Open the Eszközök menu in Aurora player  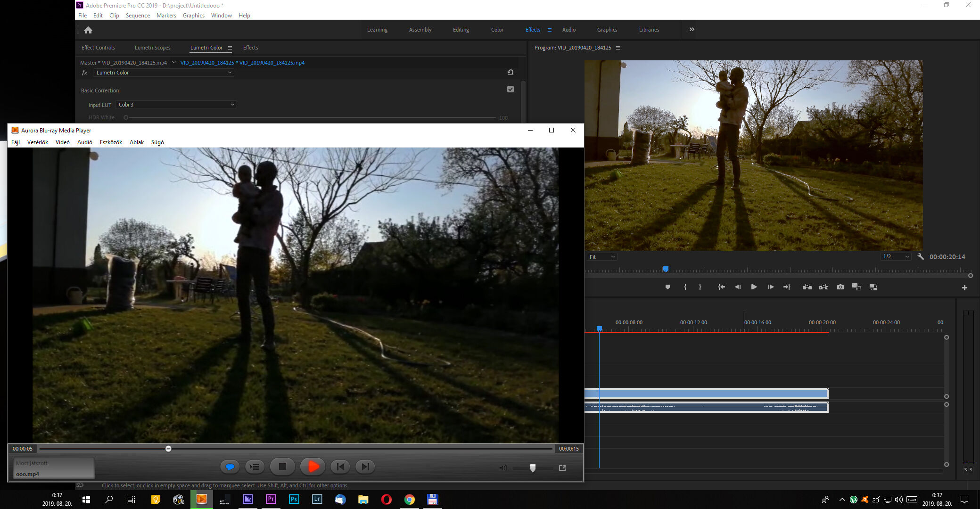111,142
